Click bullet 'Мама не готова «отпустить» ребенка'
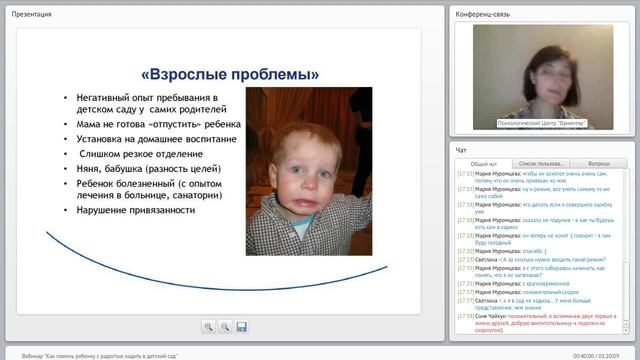This screenshot has width=640, height=360. (158, 124)
